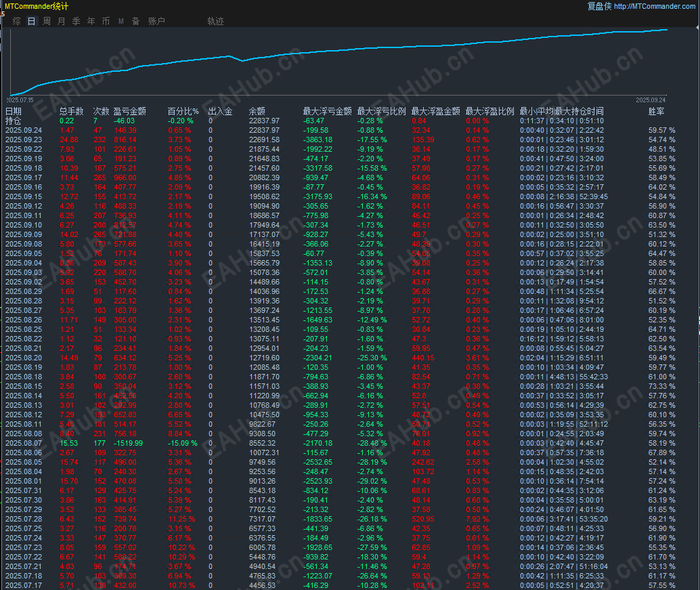The height and width of the screenshot is (590, 700).
Task: Select the M tab
Action: [121, 21]
